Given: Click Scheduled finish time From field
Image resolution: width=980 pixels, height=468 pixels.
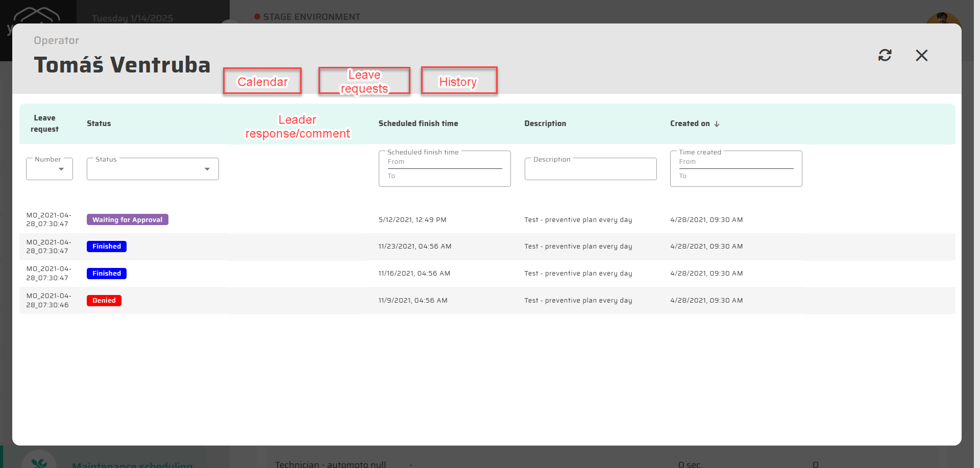Looking at the screenshot, I should point(444,162).
